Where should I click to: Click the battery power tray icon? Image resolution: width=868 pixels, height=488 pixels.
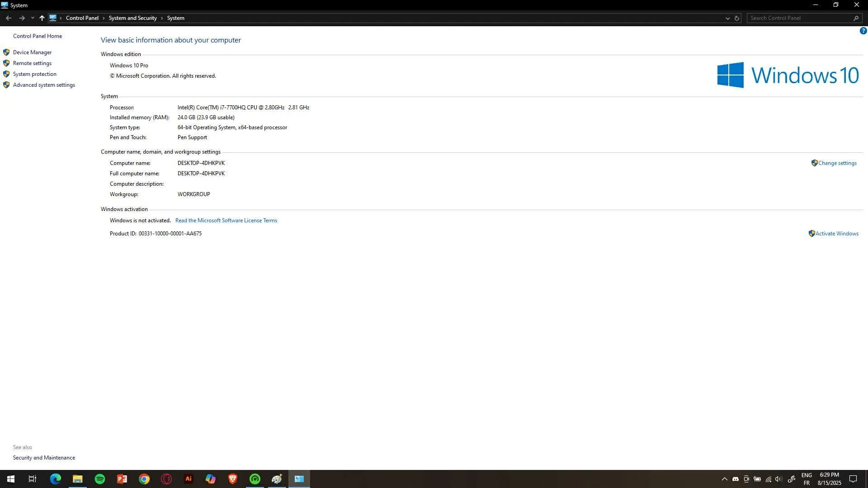pos(757,479)
